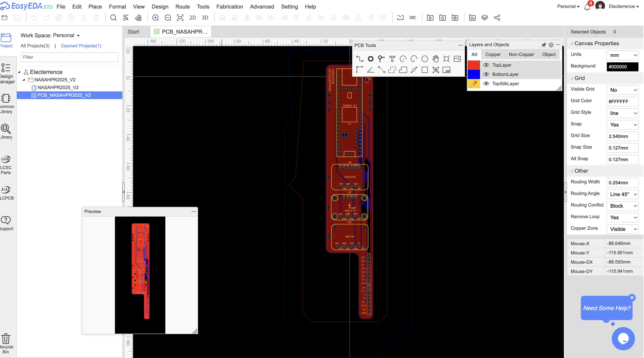Open the Visible Grid dropdown
The height and width of the screenshot is (358, 644).
pyautogui.click(x=622, y=90)
